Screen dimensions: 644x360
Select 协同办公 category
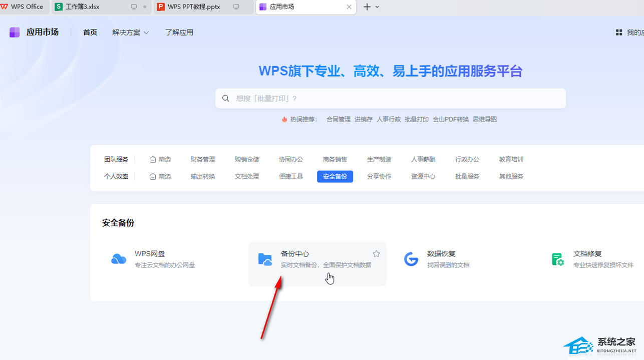tap(291, 160)
